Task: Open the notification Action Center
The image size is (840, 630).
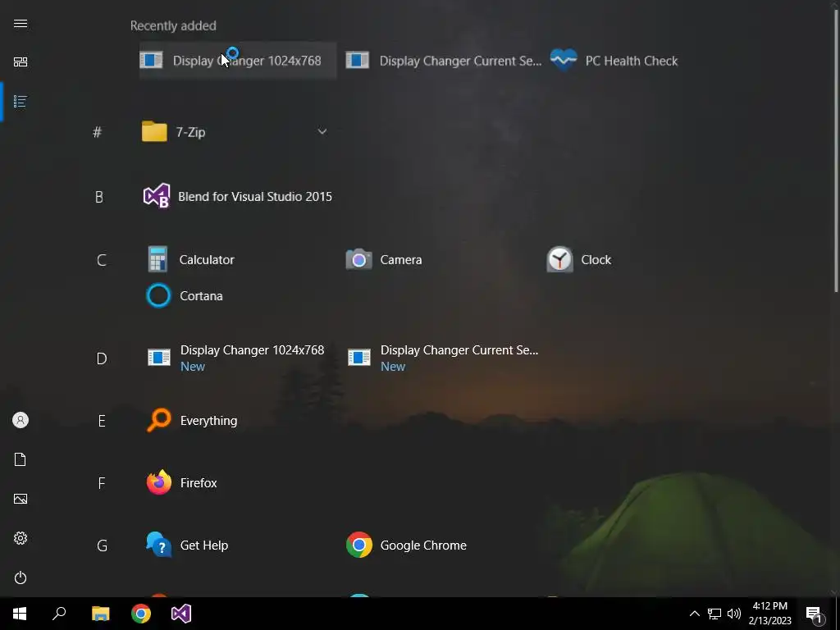Action: coord(815,614)
